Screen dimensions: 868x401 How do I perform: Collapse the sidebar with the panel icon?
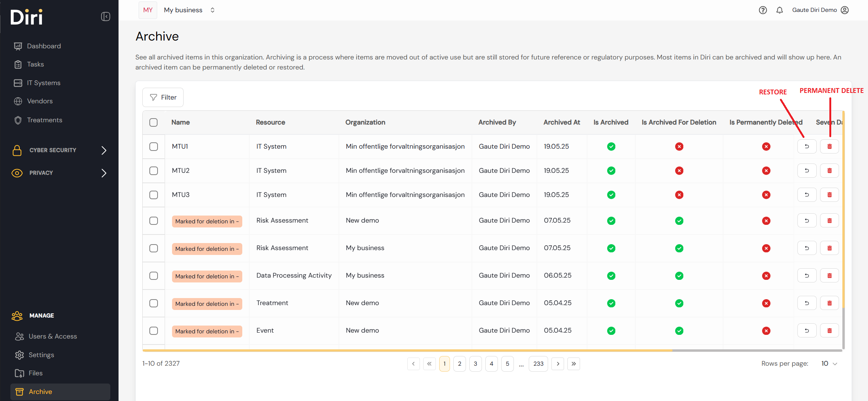(106, 17)
